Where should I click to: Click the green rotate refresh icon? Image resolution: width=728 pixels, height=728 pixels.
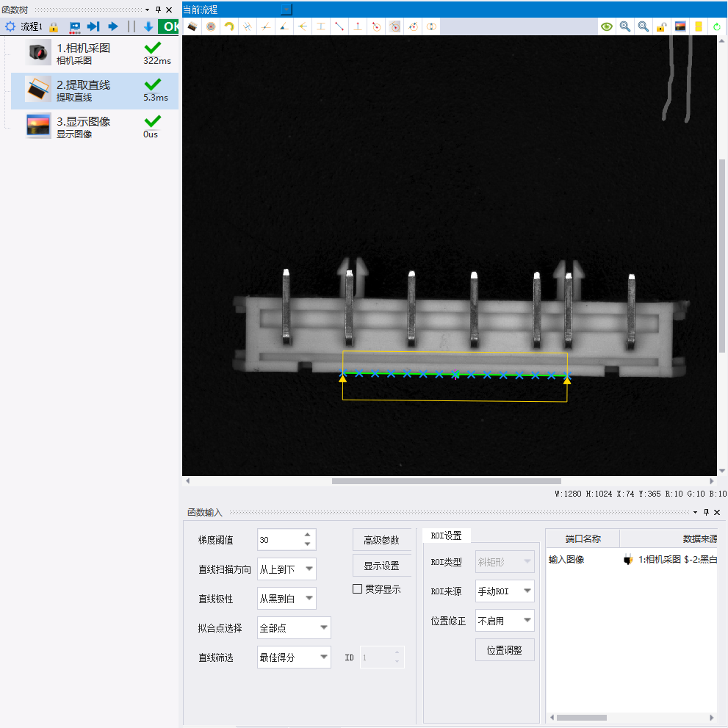coord(716,27)
